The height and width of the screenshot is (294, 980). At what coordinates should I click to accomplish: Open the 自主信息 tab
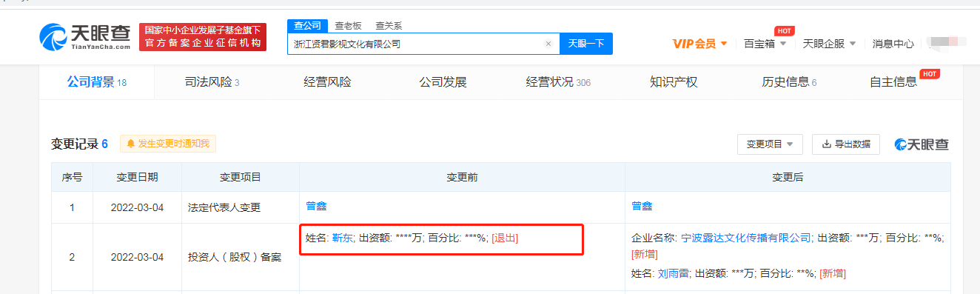[893, 82]
